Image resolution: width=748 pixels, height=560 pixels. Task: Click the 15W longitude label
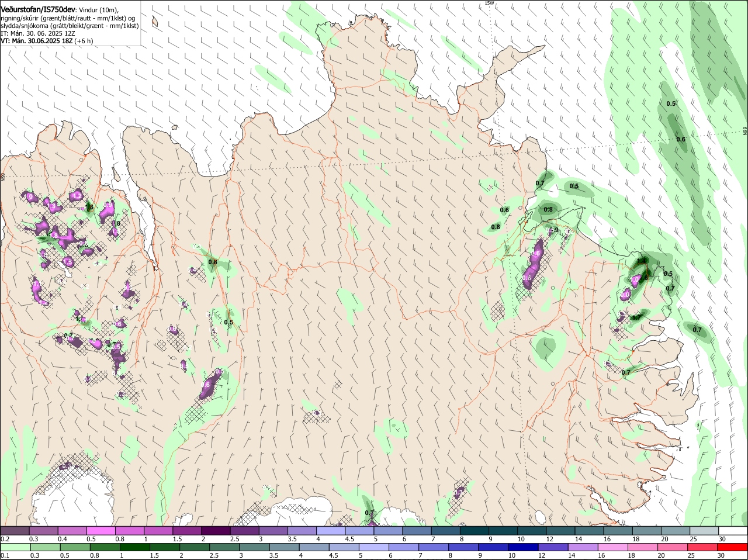coord(489,3)
